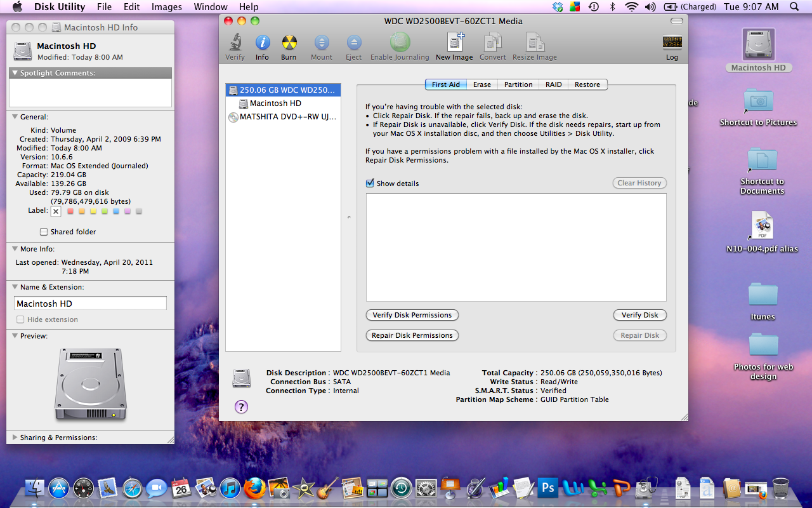The width and height of the screenshot is (812, 508).
Task: Select the N10-004.pdf alias file
Action: pos(762,226)
